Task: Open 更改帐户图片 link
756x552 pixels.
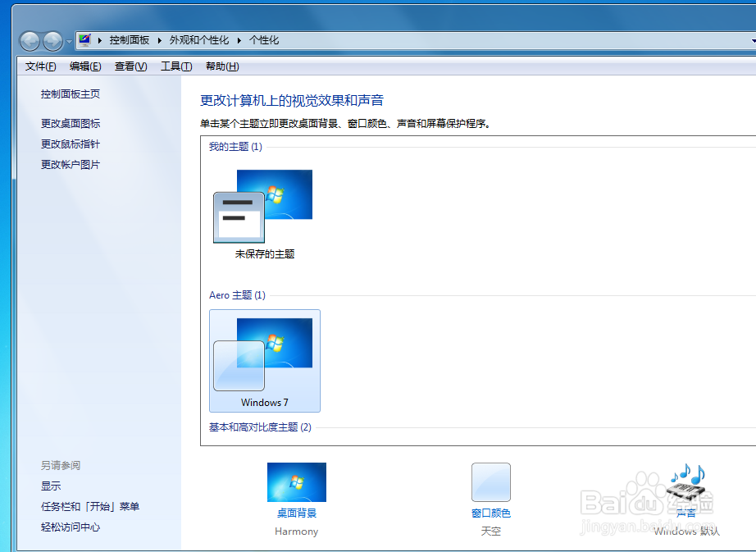Action: 71,164
